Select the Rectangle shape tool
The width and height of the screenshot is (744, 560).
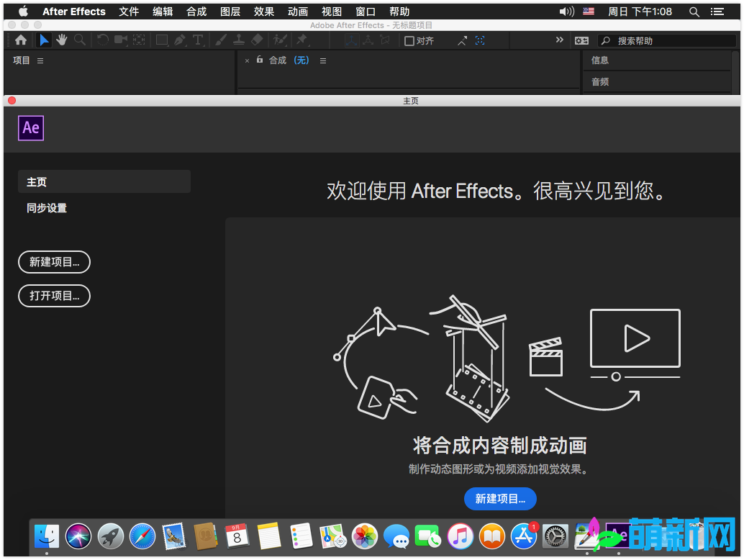point(162,40)
